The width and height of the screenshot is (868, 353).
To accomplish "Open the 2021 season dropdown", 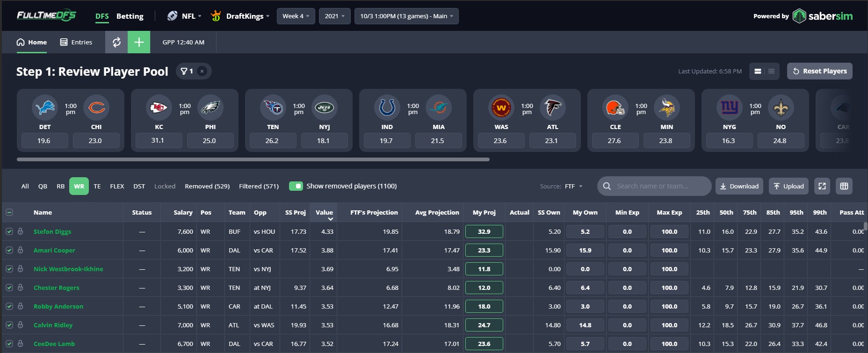I will pos(335,16).
